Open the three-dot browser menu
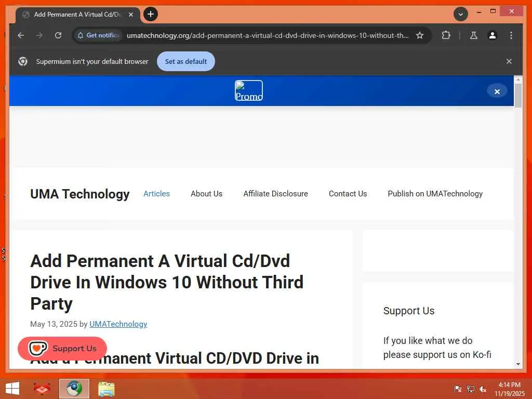The height and width of the screenshot is (399, 532). pos(511,35)
